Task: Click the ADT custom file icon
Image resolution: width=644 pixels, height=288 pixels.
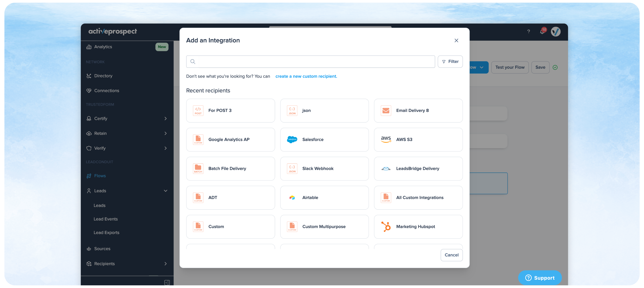Action: coord(198,197)
